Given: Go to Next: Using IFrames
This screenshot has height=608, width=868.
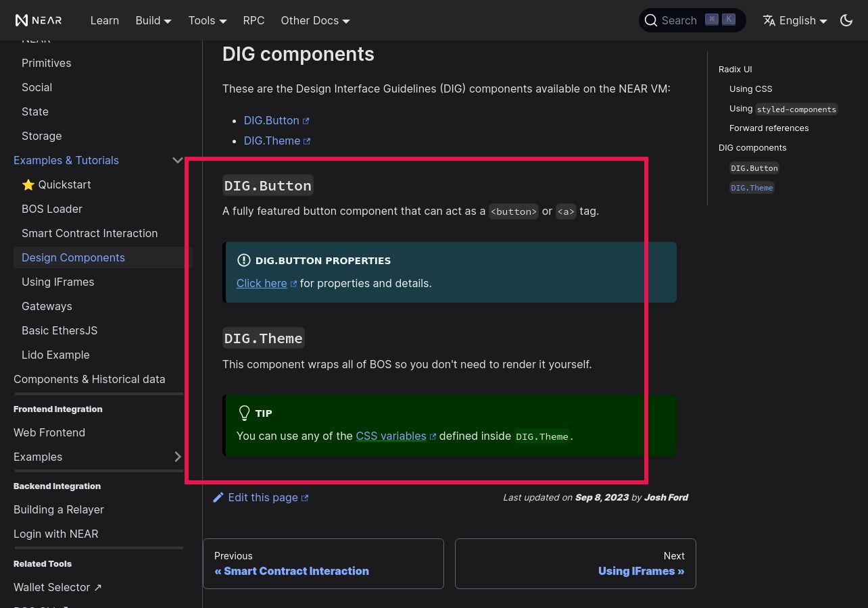Looking at the screenshot, I should [575, 563].
